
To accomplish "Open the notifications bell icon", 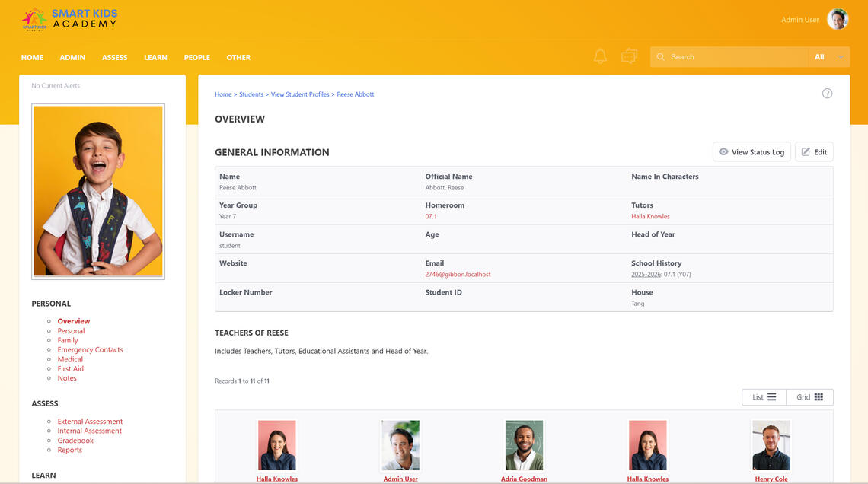I will [x=600, y=57].
